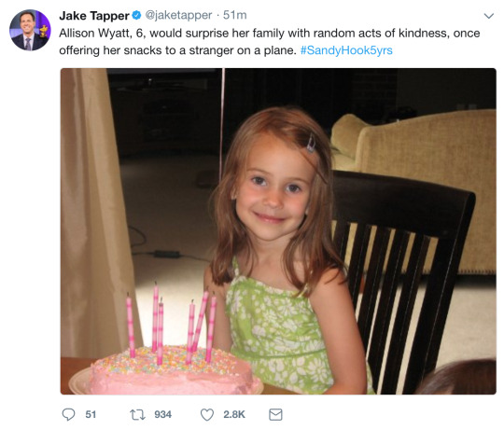The image size is (504, 430).
Task: Click the 934 retweets count
Action: pyautogui.click(x=162, y=414)
